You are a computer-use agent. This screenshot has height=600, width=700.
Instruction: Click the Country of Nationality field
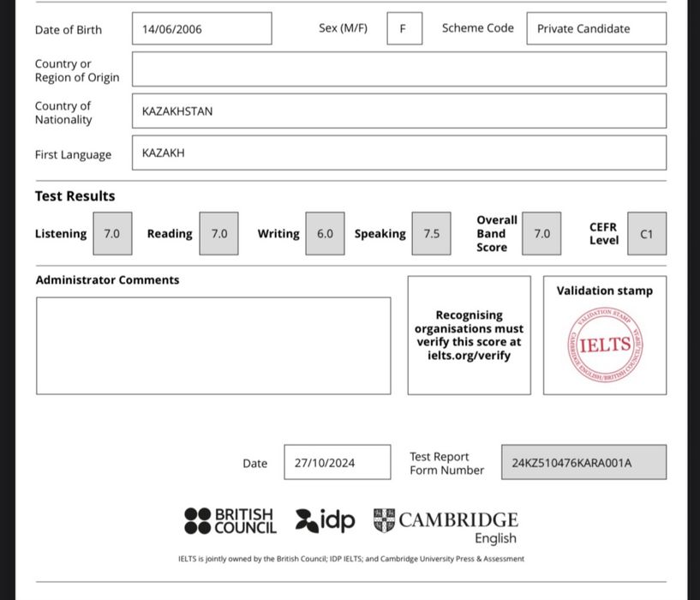tap(398, 111)
